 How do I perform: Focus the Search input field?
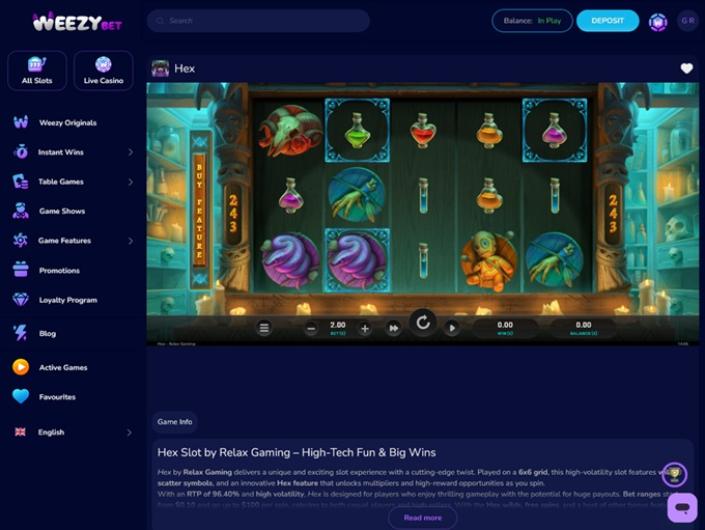pyautogui.click(x=258, y=21)
